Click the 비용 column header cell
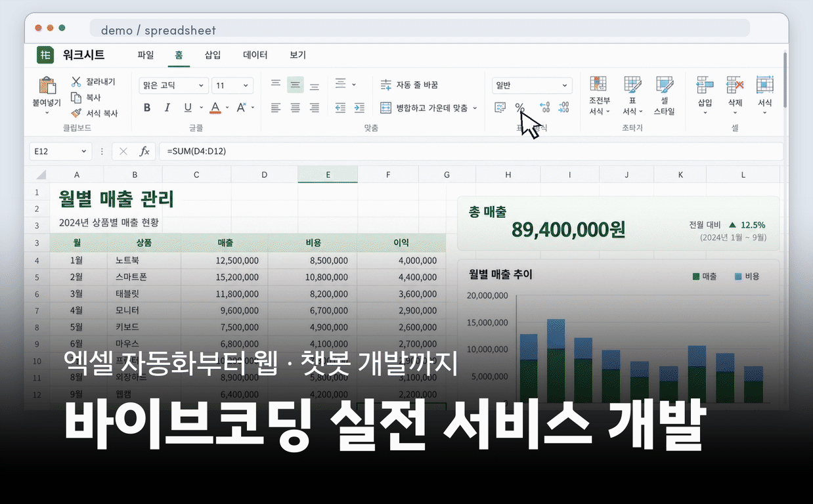813x504 pixels. coord(313,243)
